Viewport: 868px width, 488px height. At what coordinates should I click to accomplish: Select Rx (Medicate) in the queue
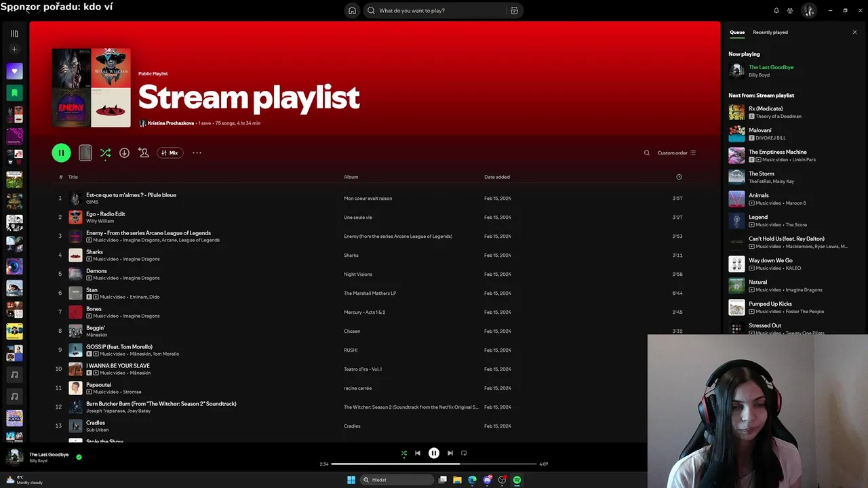pos(792,113)
